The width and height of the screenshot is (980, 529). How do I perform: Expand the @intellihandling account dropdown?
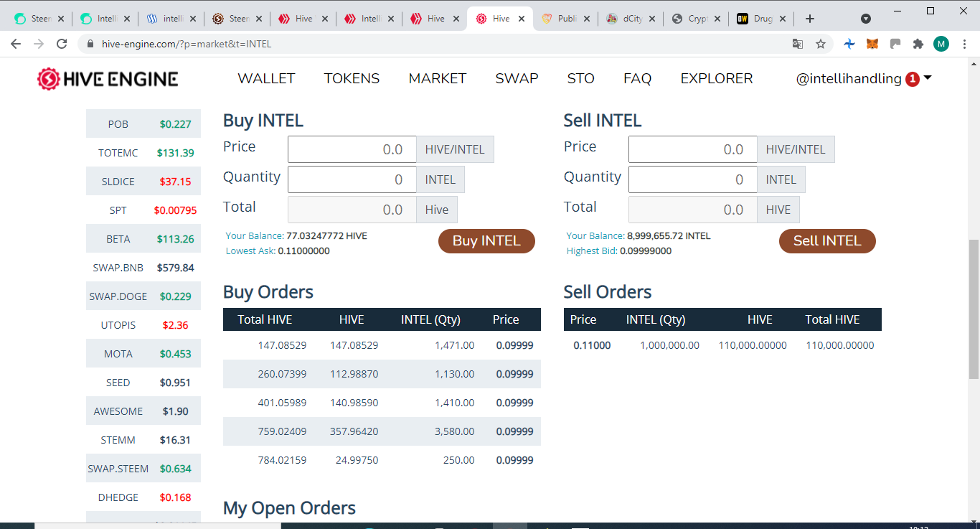pyautogui.click(x=864, y=79)
